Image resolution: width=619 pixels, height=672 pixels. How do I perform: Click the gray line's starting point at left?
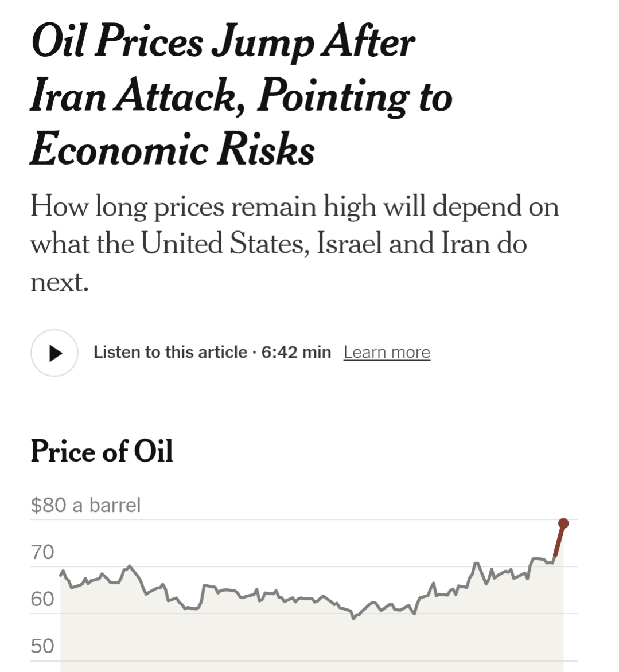61,572
